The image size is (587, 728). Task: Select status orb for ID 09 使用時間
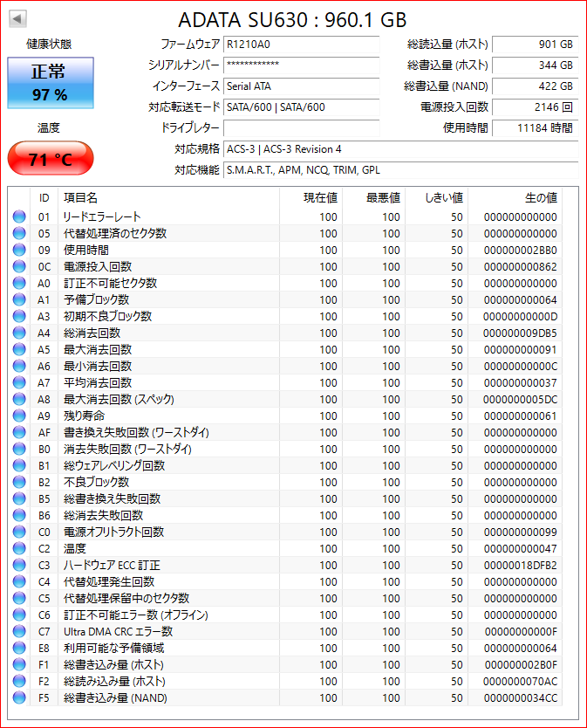[19, 250]
